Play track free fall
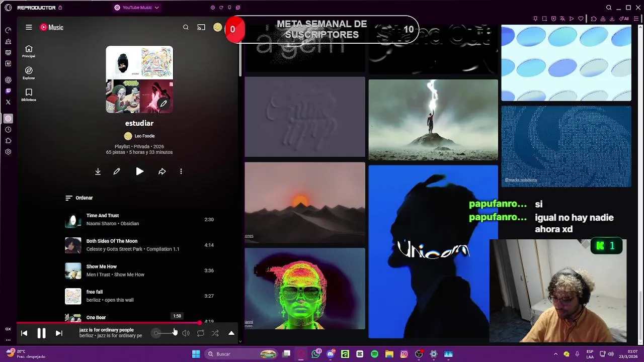Screen dimensions: 644x362 (73, 296)
